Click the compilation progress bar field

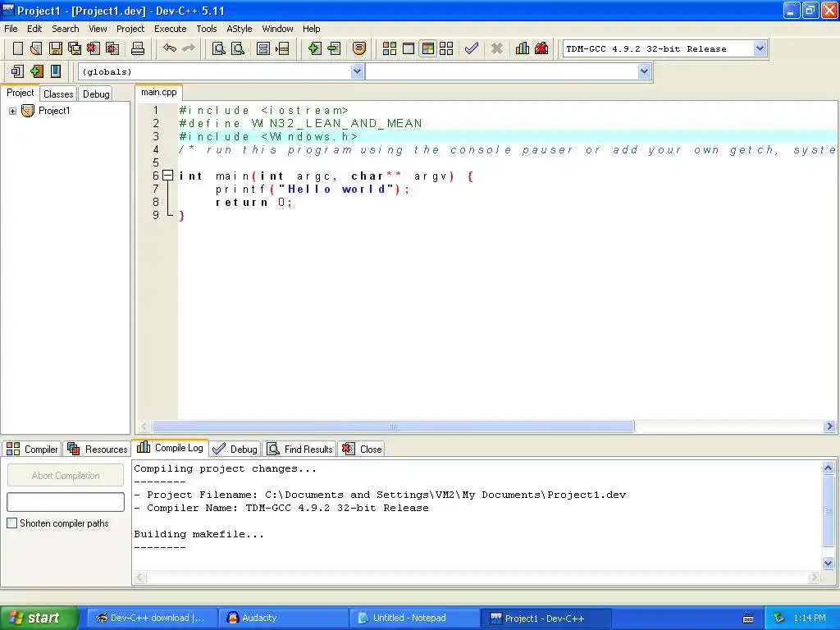(x=66, y=502)
